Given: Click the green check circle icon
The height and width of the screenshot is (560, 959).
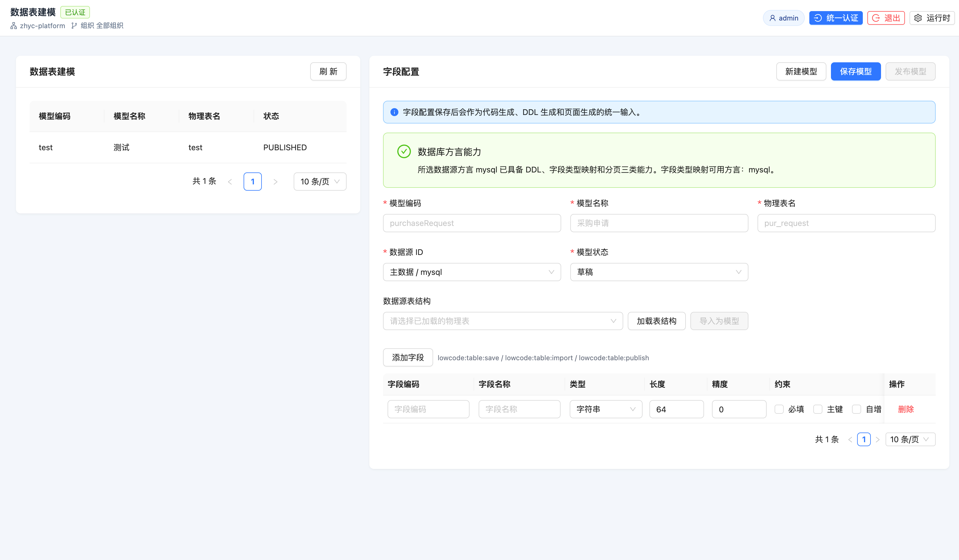Looking at the screenshot, I should (404, 151).
